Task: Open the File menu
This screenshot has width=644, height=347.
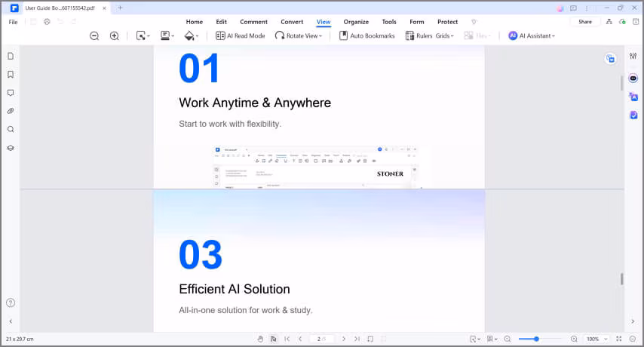Action: [x=13, y=22]
